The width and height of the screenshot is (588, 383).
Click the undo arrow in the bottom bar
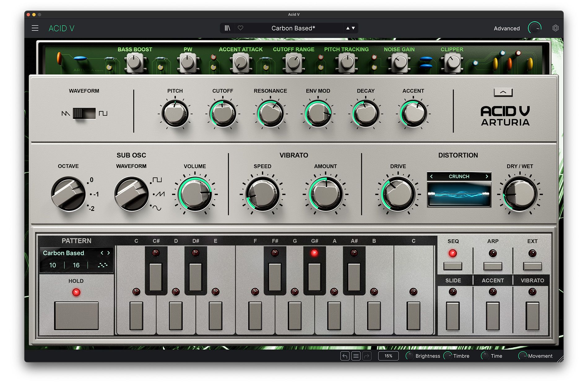(344, 356)
